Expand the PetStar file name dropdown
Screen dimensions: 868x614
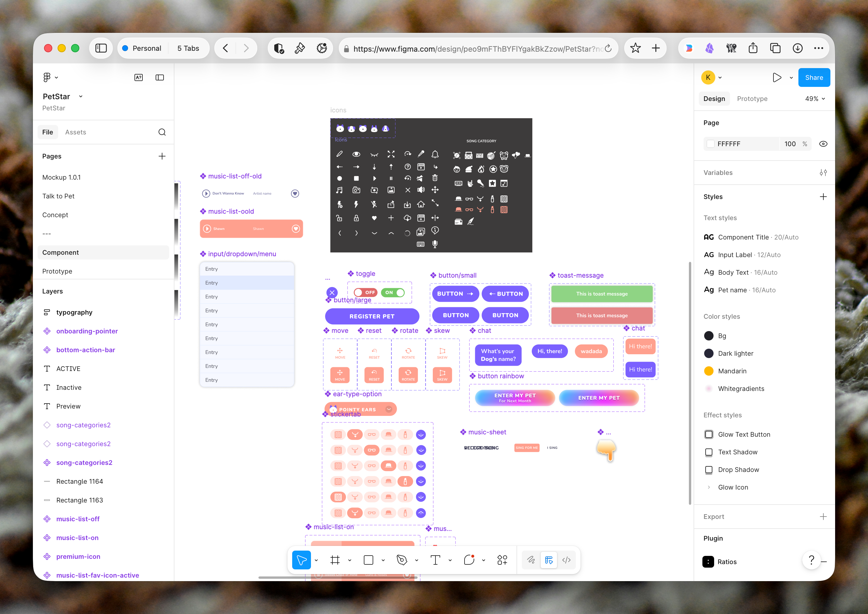click(x=80, y=96)
